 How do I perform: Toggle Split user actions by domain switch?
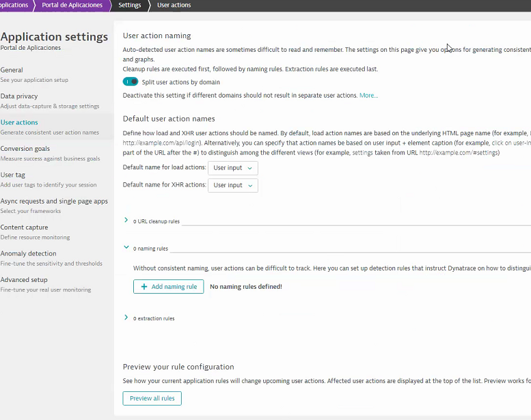(131, 82)
